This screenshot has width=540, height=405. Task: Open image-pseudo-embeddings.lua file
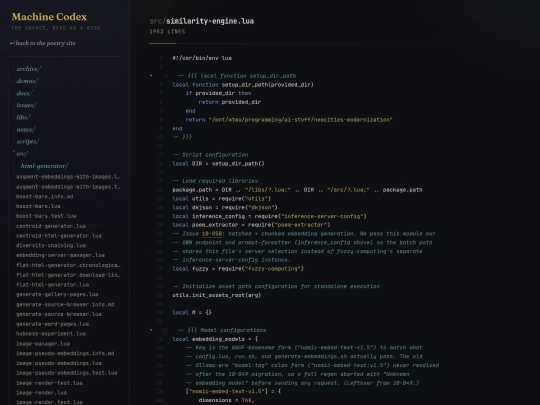(x=59, y=363)
